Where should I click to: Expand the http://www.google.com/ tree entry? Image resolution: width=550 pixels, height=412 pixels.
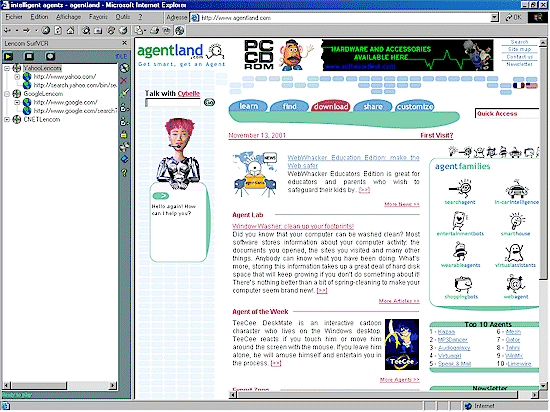pyautogui.click(x=17, y=102)
